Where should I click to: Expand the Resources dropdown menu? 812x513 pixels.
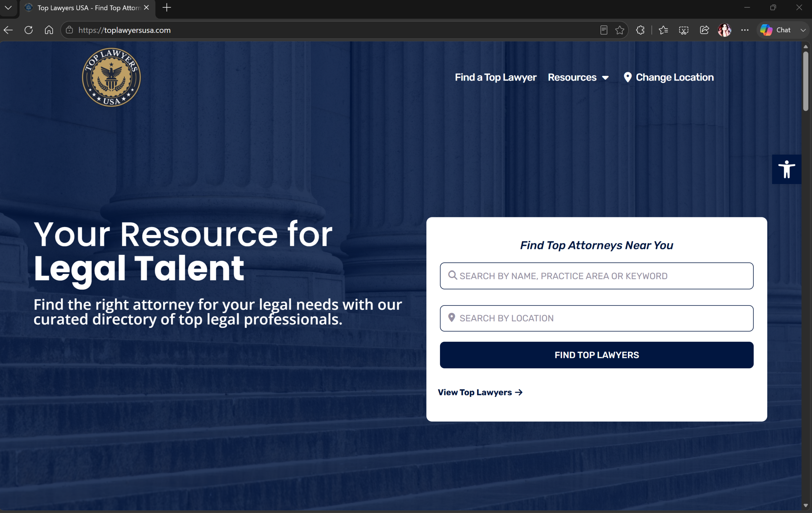[578, 77]
